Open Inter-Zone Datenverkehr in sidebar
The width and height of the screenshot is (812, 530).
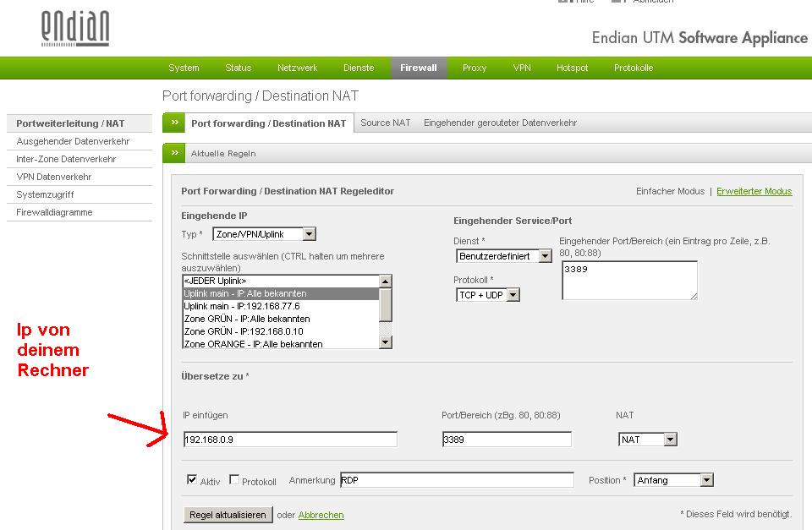point(66,159)
